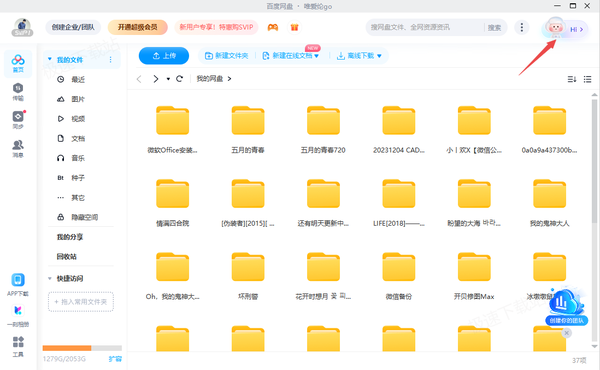Click the 五月的青春 folder name

tap(248, 150)
